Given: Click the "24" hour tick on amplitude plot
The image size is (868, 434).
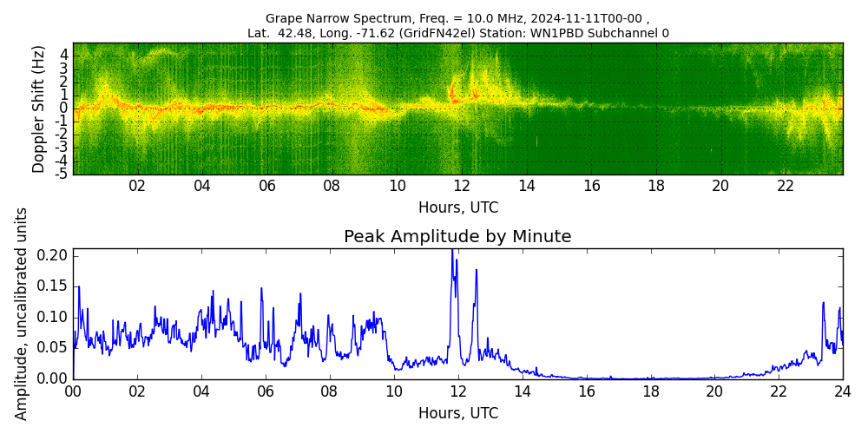Looking at the screenshot, I should 843,391.
